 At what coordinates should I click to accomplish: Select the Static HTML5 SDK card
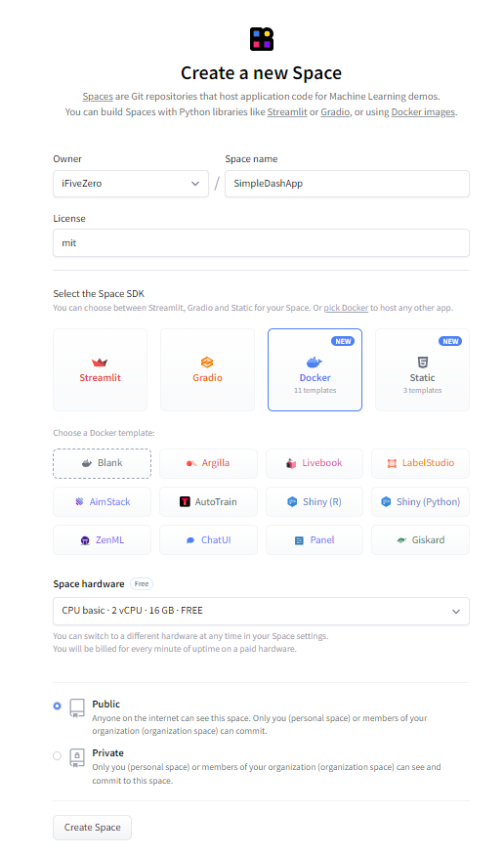422,369
